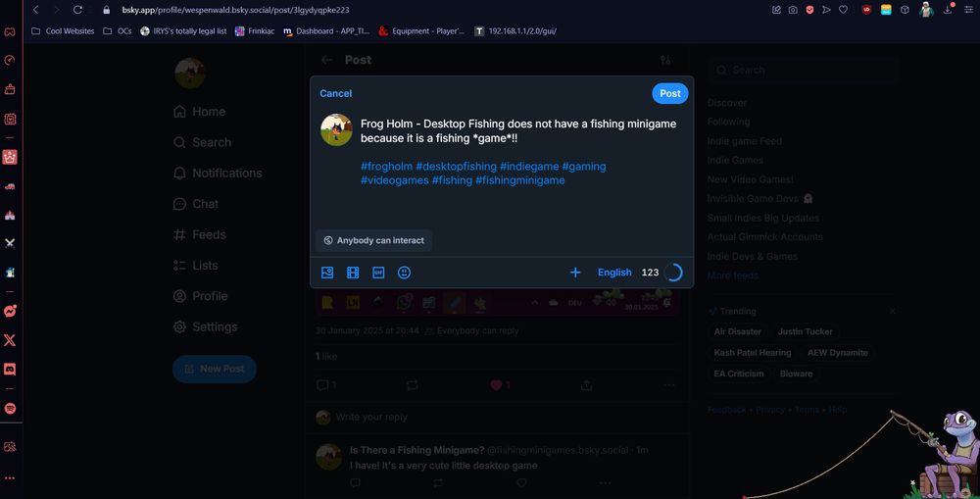Open the extensions cube menu
This screenshot has width=980, height=499.
(905, 10)
